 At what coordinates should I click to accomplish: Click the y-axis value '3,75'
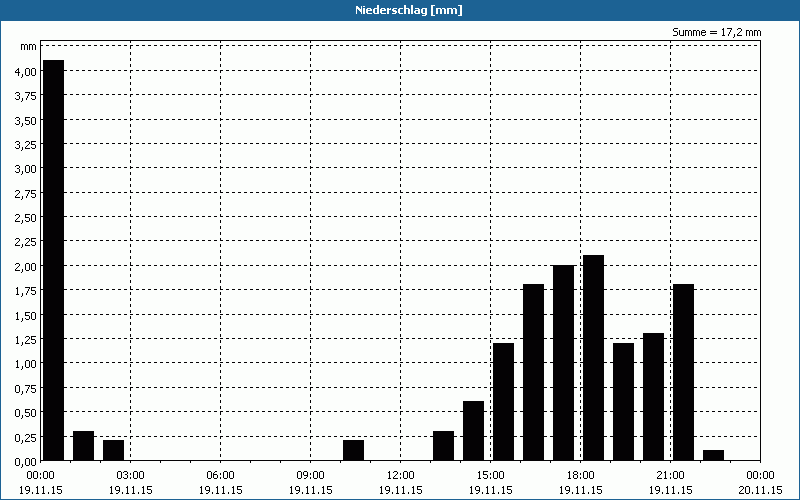[x=26, y=96]
